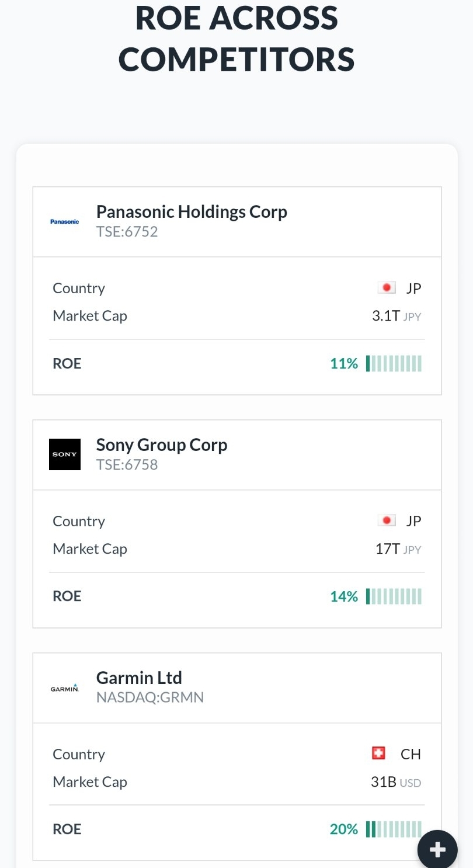
Task: Click Japan flag in Panasonic card
Action: click(x=386, y=288)
